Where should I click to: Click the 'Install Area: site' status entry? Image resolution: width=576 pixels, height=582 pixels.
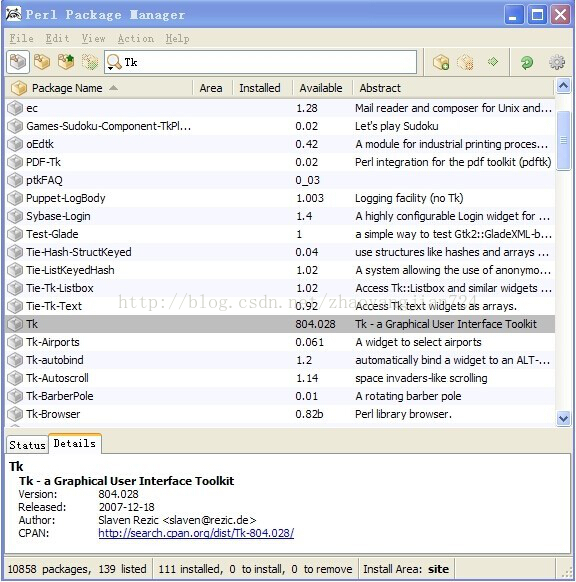[x=406, y=569]
